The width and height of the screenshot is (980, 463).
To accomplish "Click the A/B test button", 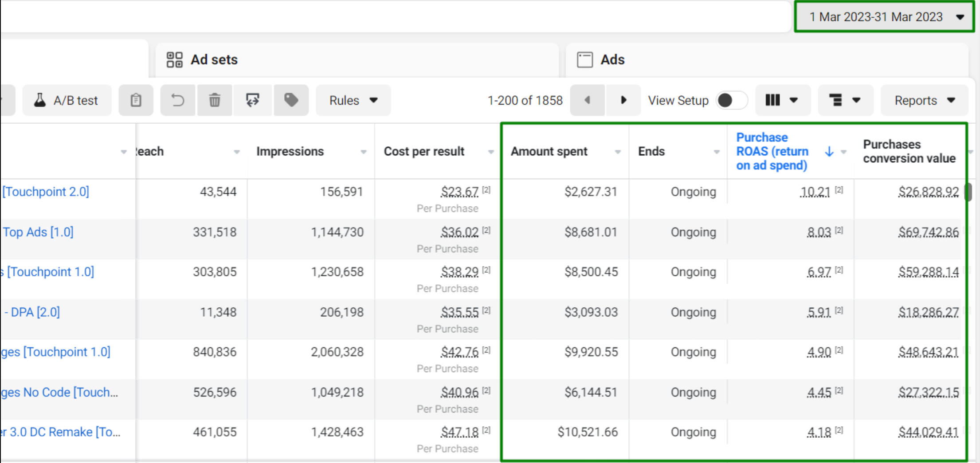I will (x=67, y=100).
